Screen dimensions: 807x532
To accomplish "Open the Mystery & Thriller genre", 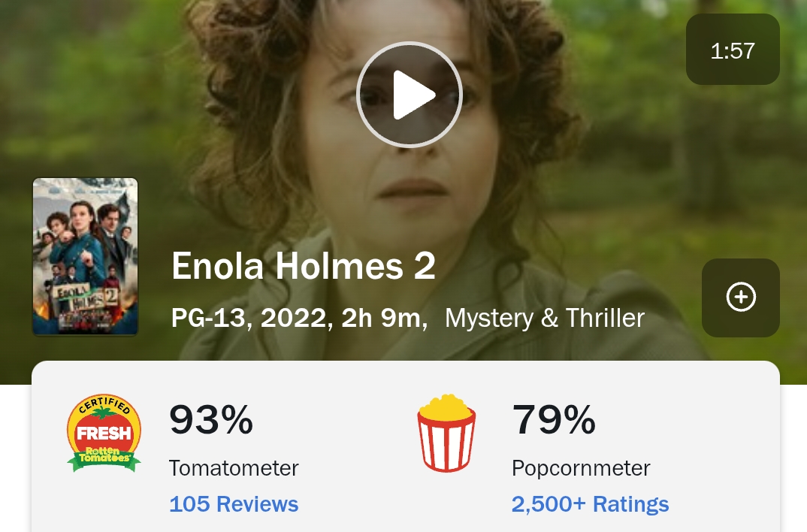I will [x=545, y=318].
